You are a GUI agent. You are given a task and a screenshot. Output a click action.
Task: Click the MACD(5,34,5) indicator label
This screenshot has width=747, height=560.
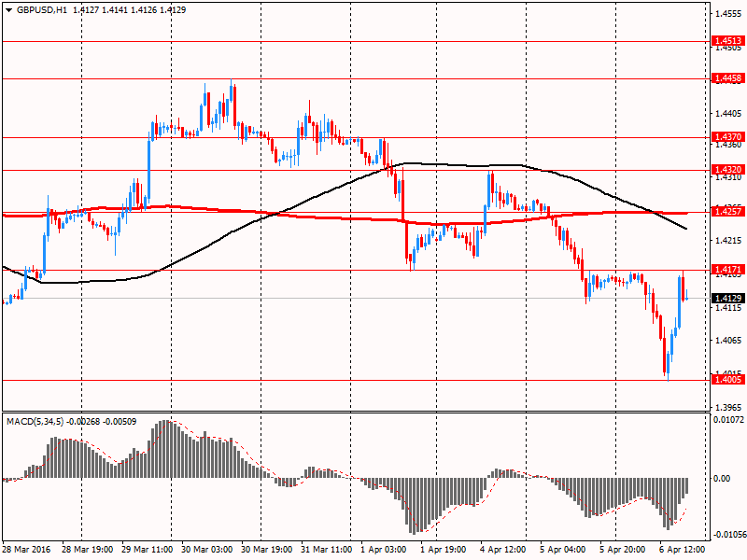pos(35,422)
